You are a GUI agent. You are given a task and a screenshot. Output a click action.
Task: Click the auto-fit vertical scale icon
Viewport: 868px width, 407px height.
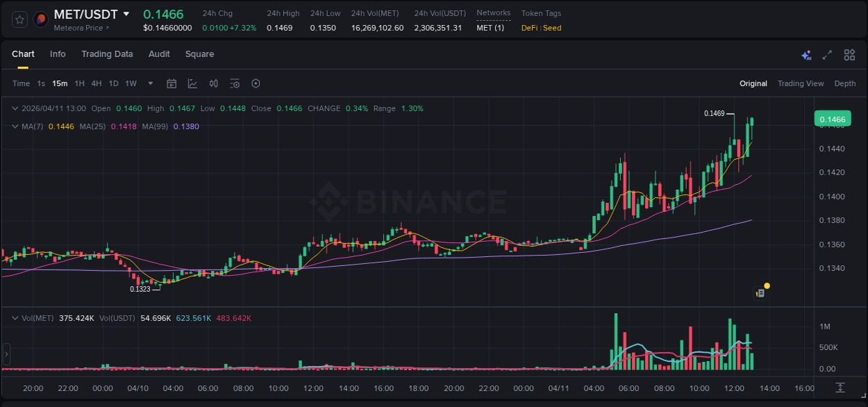tap(840, 387)
